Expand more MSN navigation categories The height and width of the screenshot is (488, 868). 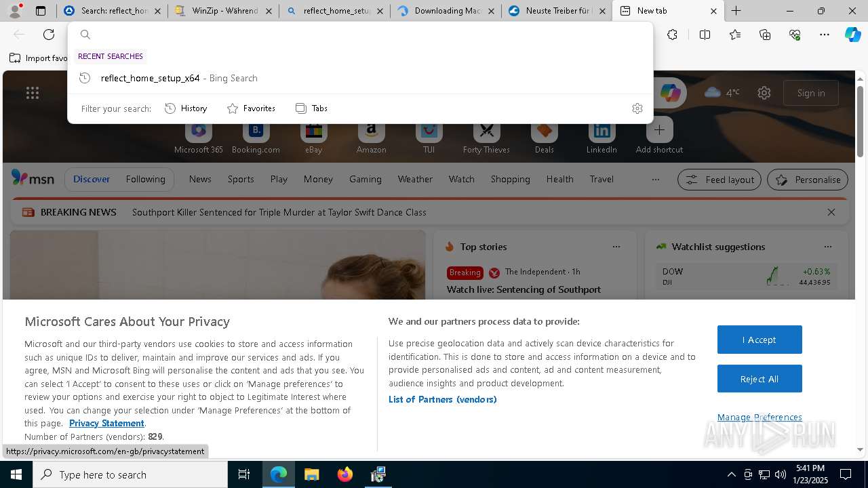(655, 180)
